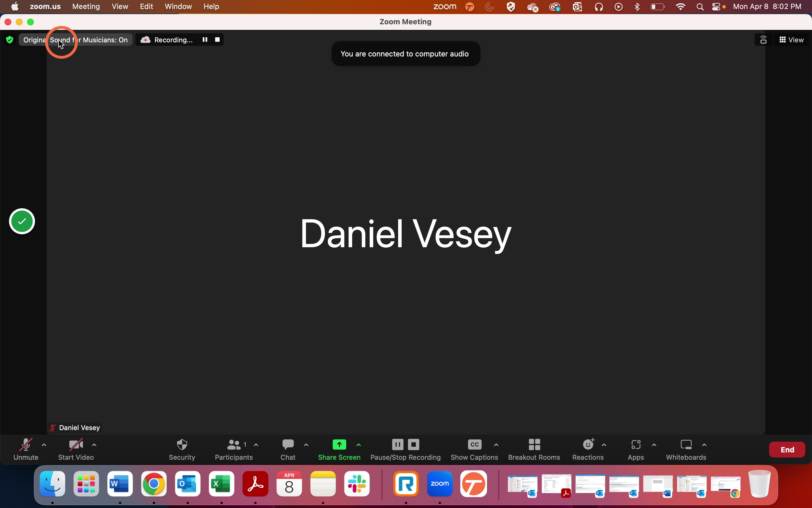
Task: Open the View layout options
Action: point(791,40)
